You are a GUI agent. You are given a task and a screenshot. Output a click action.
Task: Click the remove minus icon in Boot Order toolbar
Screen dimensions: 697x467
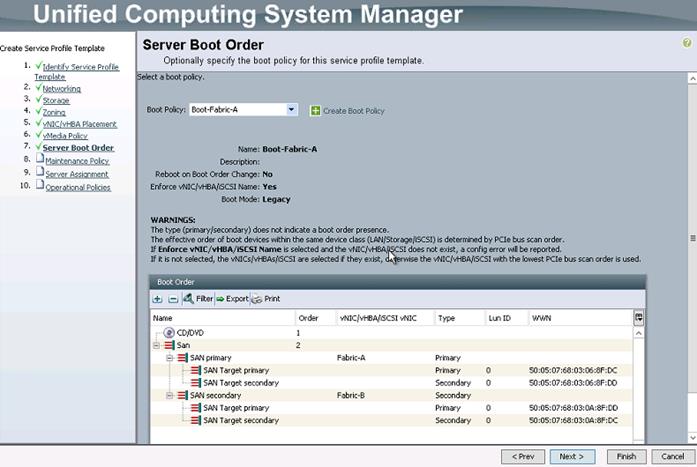(173, 299)
